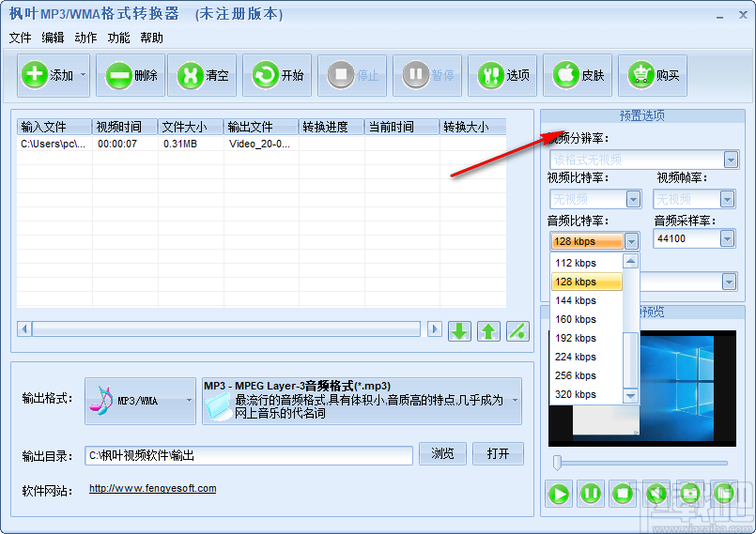756x534 pixels.
Task: Start conversion with the 开始 button
Action: tap(277, 75)
